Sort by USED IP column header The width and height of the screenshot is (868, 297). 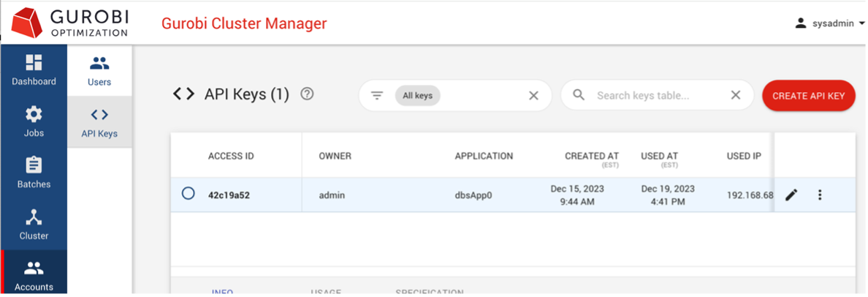[744, 157]
